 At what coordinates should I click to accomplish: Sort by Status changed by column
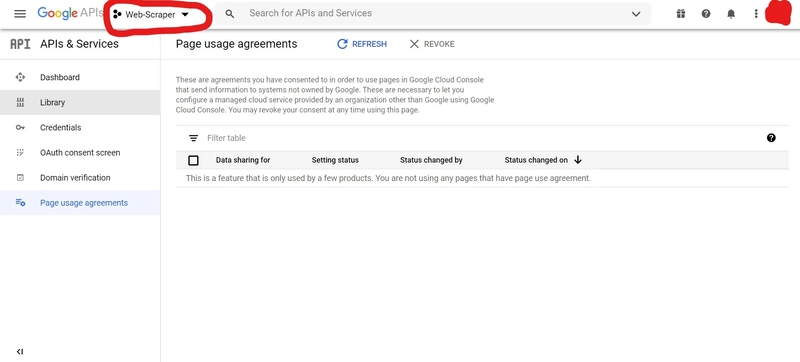pos(431,160)
